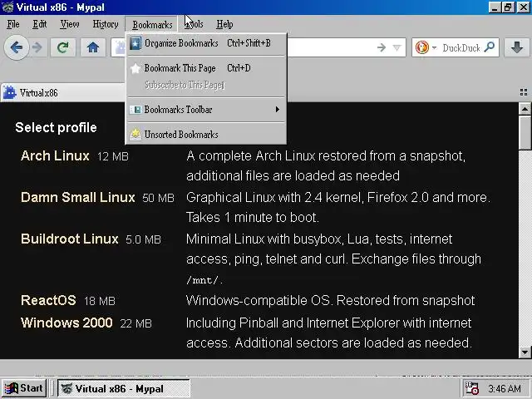
Task: Click the Virtual x86 - Mypal taskbar button
Action: 124,388
